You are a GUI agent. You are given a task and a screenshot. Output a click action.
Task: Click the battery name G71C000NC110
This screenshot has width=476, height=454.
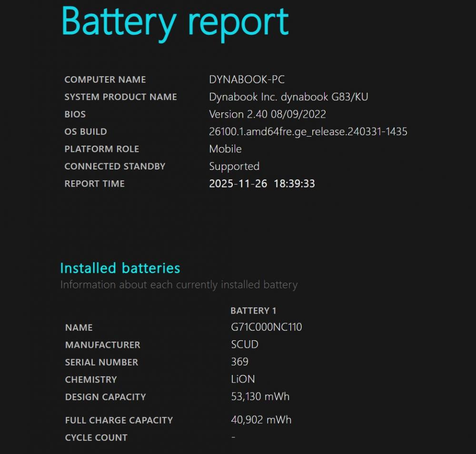(x=267, y=327)
